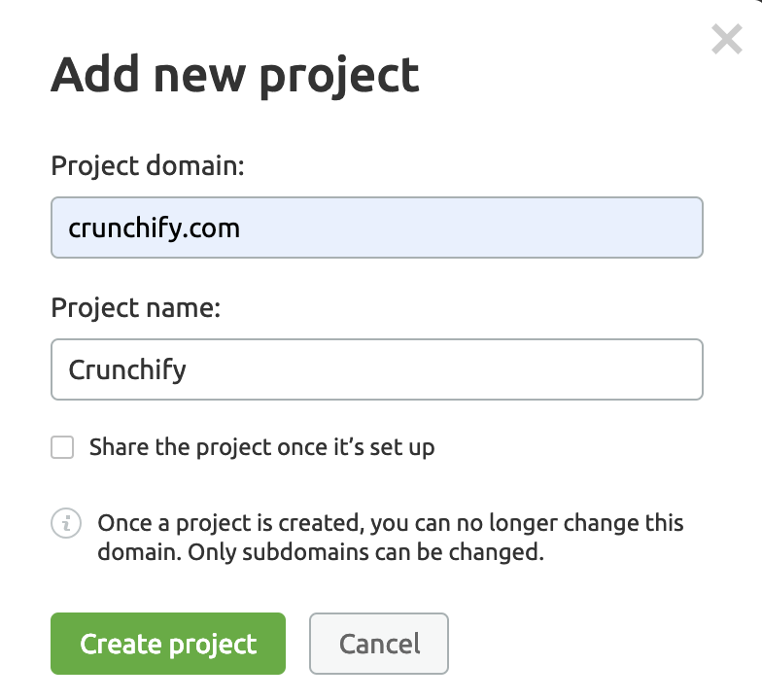Click the "Add new project" heading
This screenshot has height=700, width=762.
point(235,76)
